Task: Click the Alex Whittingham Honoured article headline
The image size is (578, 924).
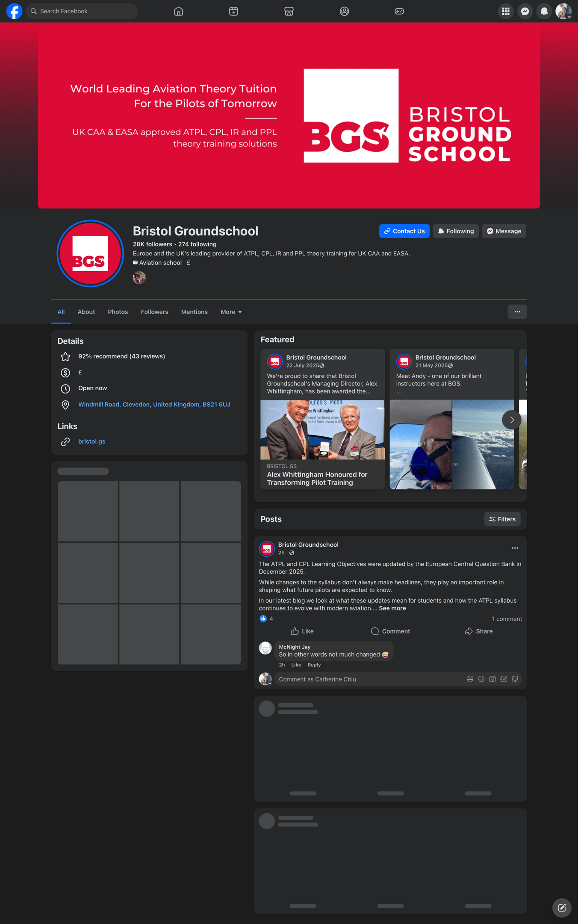Action: 317,479
